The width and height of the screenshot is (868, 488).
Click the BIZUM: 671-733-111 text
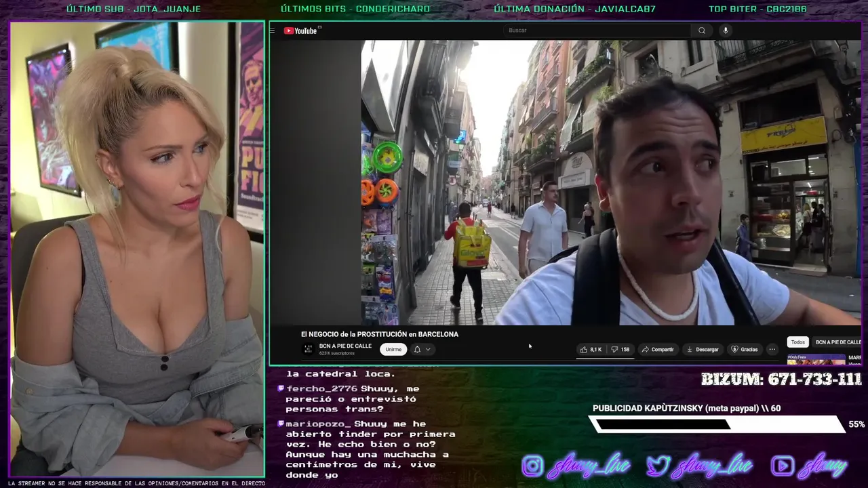781,380
